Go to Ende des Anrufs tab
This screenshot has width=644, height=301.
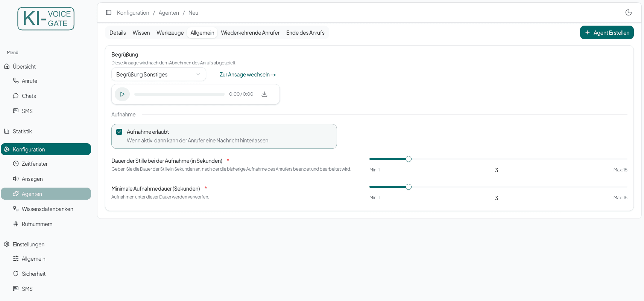[305, 33]
